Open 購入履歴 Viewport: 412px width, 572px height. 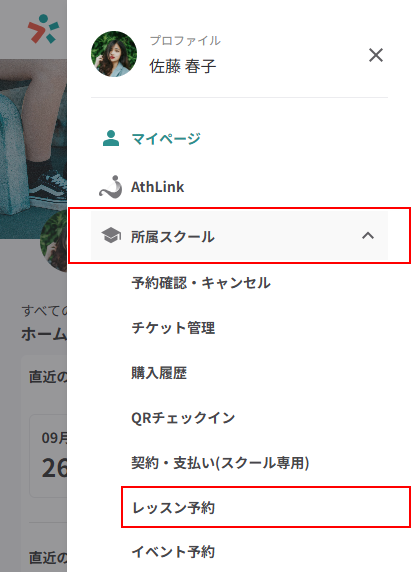click(159, 373)
